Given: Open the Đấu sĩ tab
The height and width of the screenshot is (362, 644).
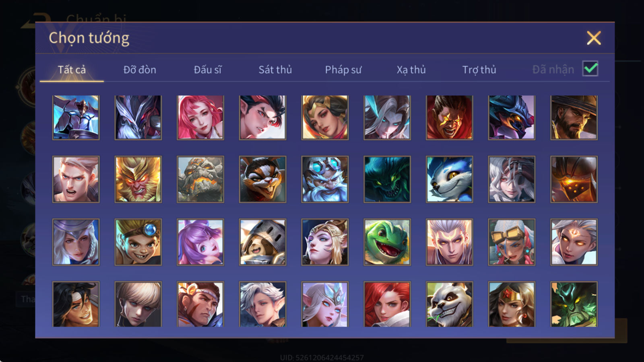Looking at the screenshot, I should click(x=208, y=70).
